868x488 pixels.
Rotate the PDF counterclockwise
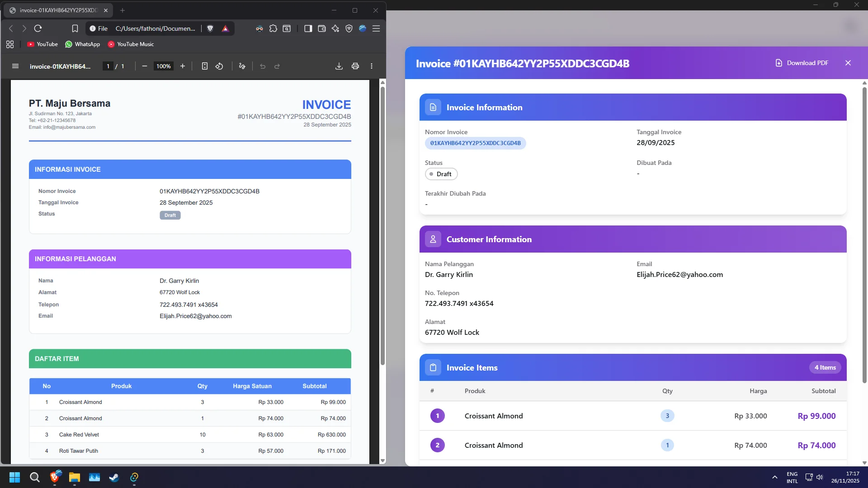coord(219,66)
